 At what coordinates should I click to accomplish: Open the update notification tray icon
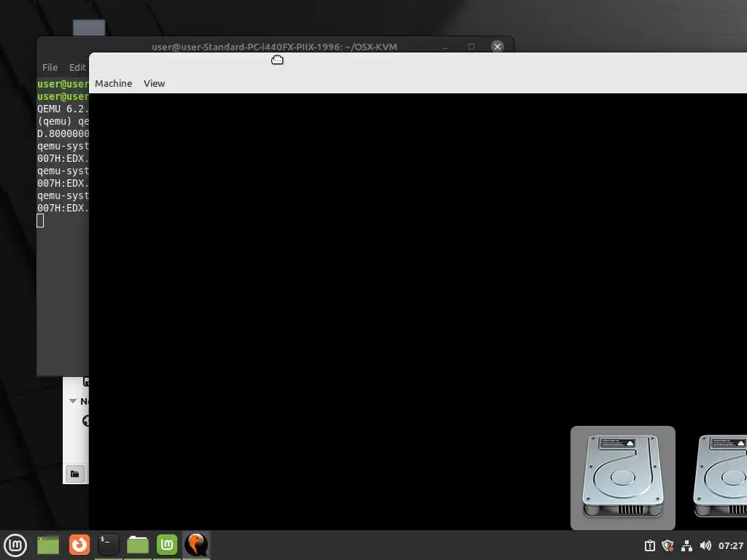pyautogui.click(x=650, y=545)
